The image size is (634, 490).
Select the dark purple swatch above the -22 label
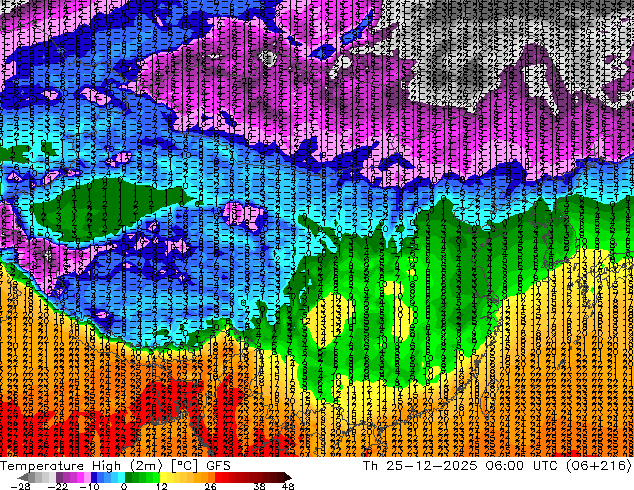click(59, 477)
